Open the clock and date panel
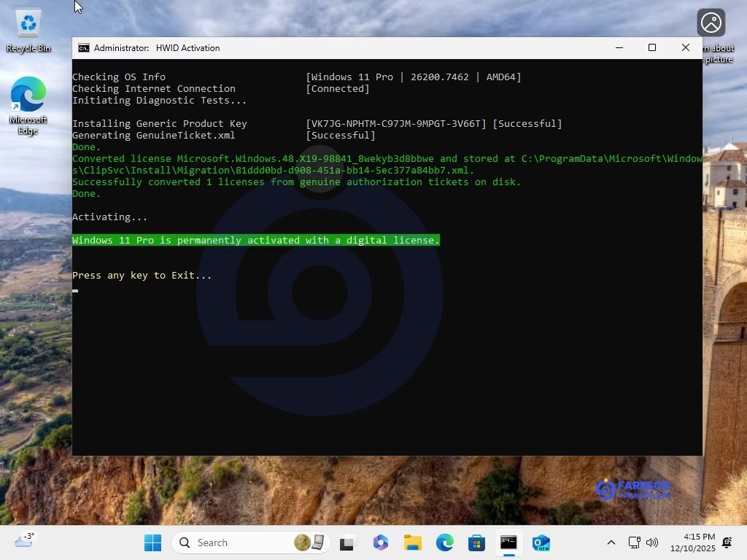The image size is (747, 560). tap(699, 542)
